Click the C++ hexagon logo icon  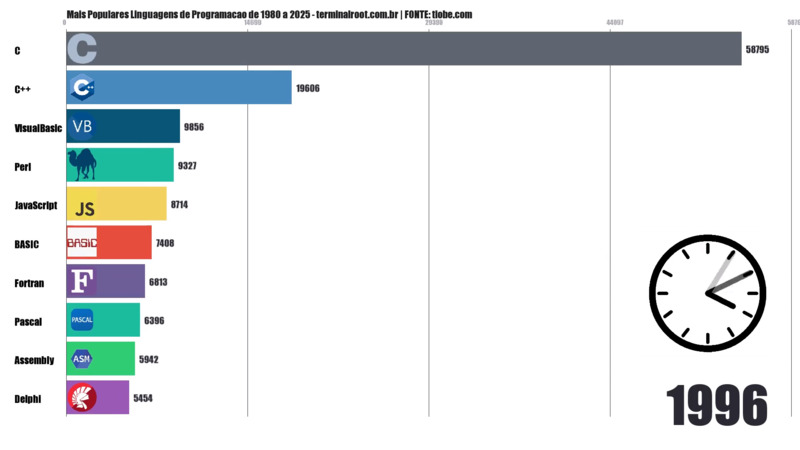pyautogui.click(x=82, y=88)
